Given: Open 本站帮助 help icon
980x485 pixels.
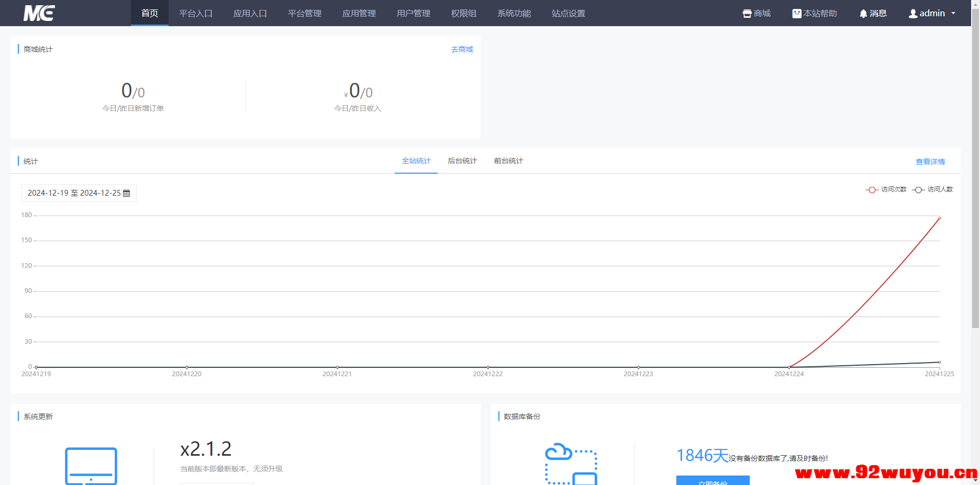Looking at the screenshot, I should tap(796, 14).
